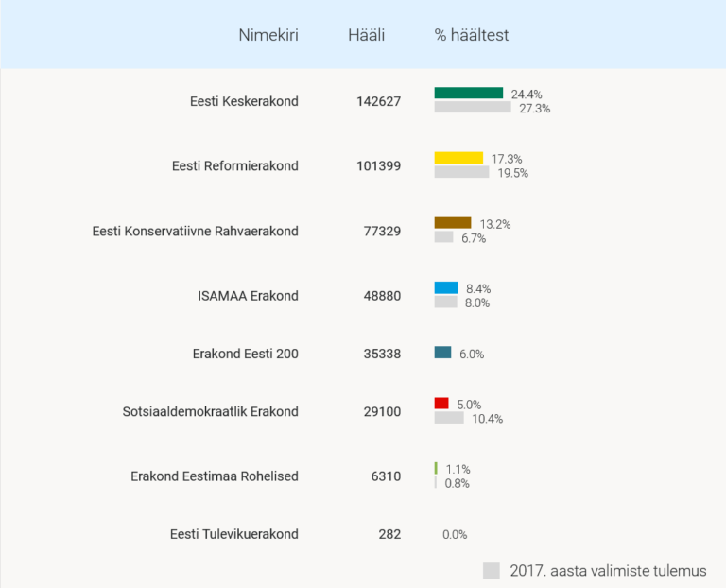Click the Nimekiri column header
726x588 pixels.
268,36
